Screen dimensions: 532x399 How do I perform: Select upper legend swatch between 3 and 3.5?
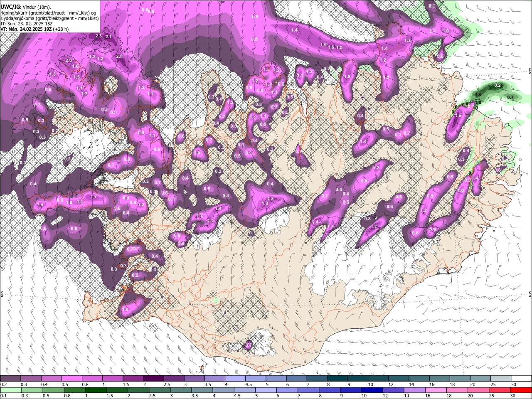click(194, 378)
